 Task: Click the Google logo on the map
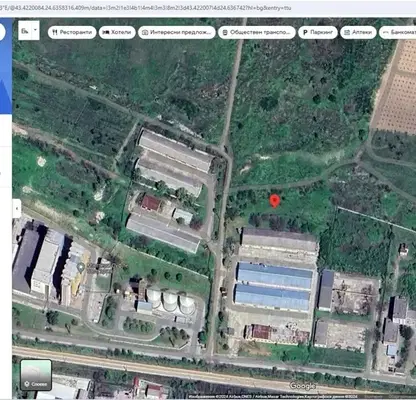tap(302, 386)
